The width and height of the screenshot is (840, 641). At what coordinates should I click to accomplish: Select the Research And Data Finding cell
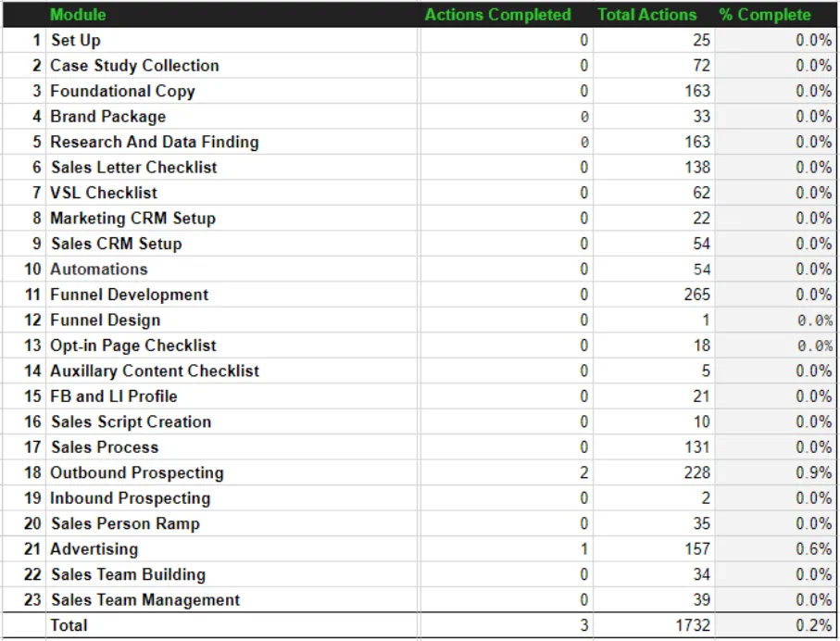point(232,142)
